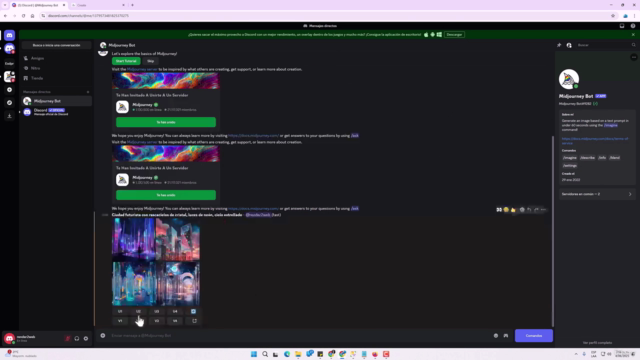Screen dimensions: 640x360
Task: Click the inbox icon in title bar
Action: (622, 26)
